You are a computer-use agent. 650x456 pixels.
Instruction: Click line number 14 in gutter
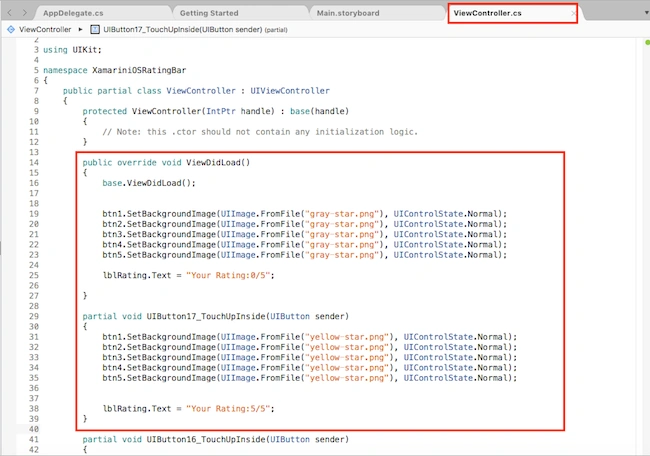pos(34,163)
